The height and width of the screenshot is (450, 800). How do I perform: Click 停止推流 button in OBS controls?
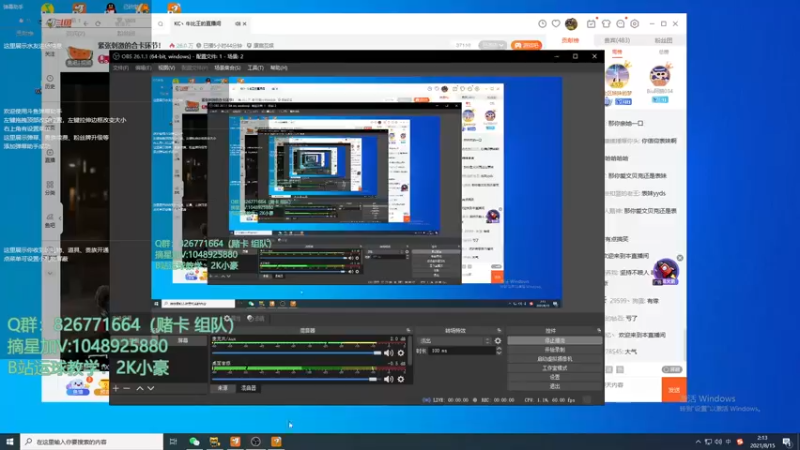click(555, 340)
